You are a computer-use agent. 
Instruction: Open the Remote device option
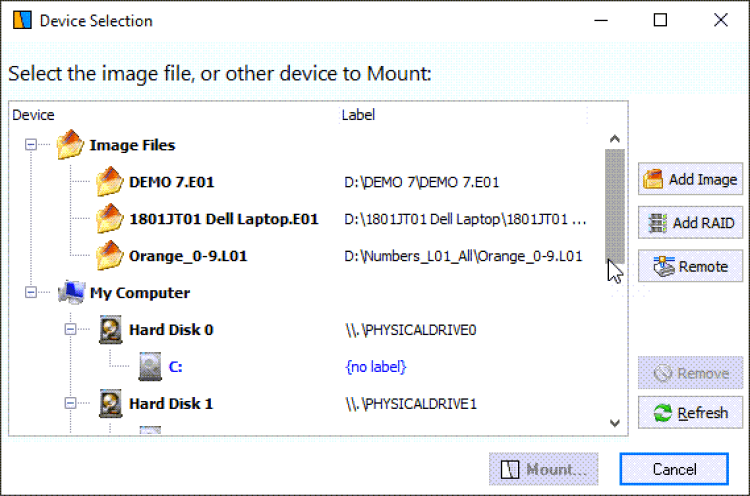[690, 267]
